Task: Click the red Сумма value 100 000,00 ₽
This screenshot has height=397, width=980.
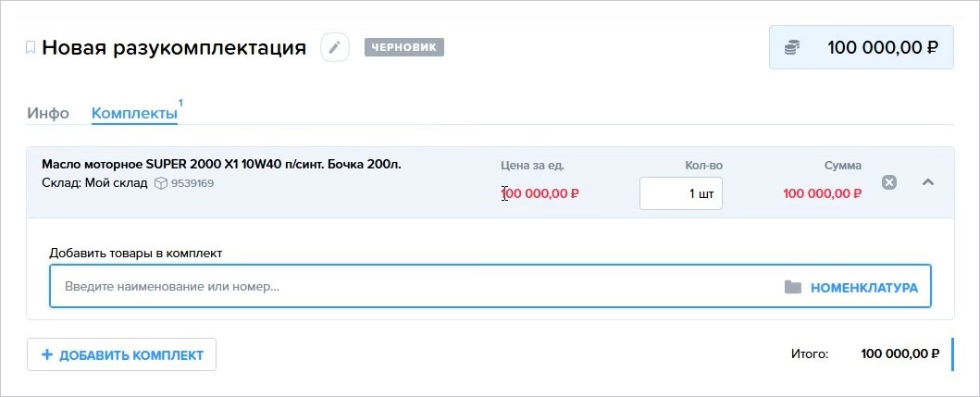Action: [823, 193]
